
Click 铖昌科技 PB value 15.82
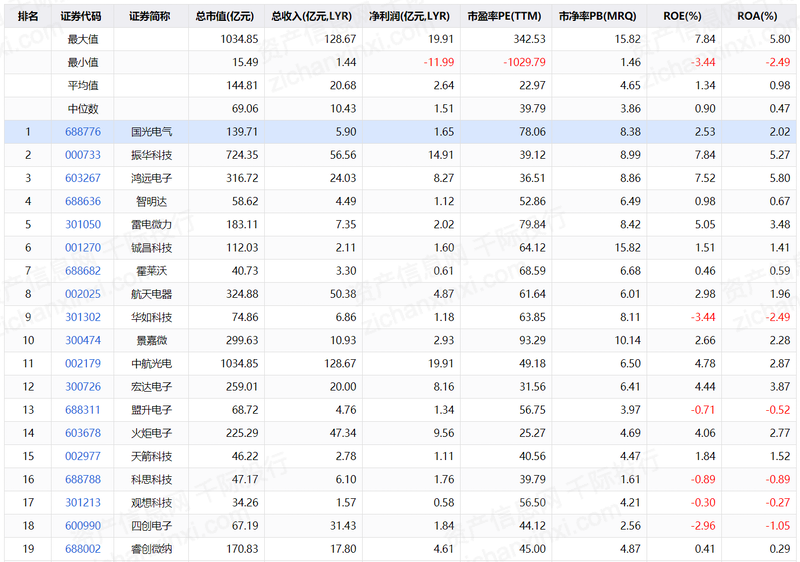(x=628, y=247)
